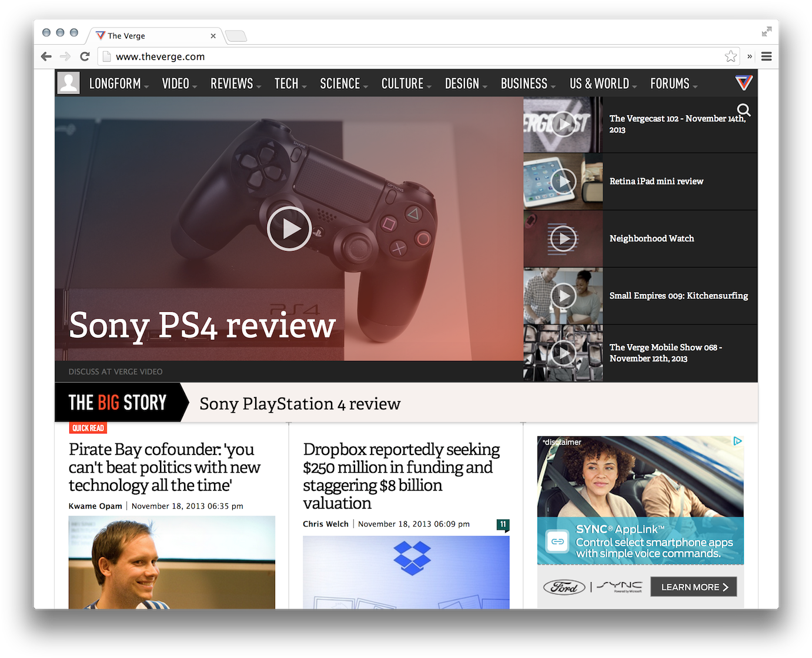Screen dimensions: 812x658
Task: Click the Ford logo in the ad
Action: click(x=564, y=587)
